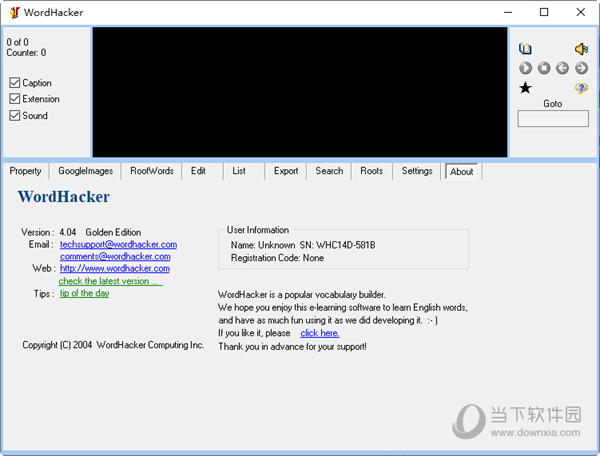
Task: Start playback with the play button
Action: pos(525,68)
